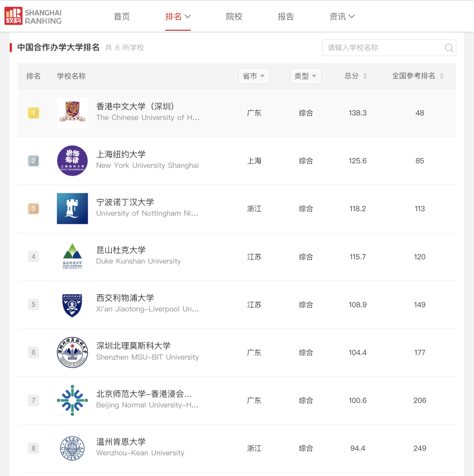Click the Nottingham Ningbo castle logo
Viewport: 474px width, 476px height.
point(72,209)
